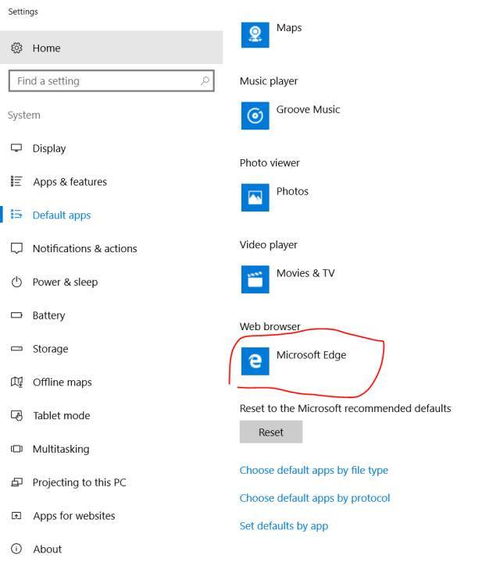This screenshot has height=569, width=500.
Task: Click the Notifications & actions speech-bubble icon
Action: pyautogui.click(x=16, y=248)
